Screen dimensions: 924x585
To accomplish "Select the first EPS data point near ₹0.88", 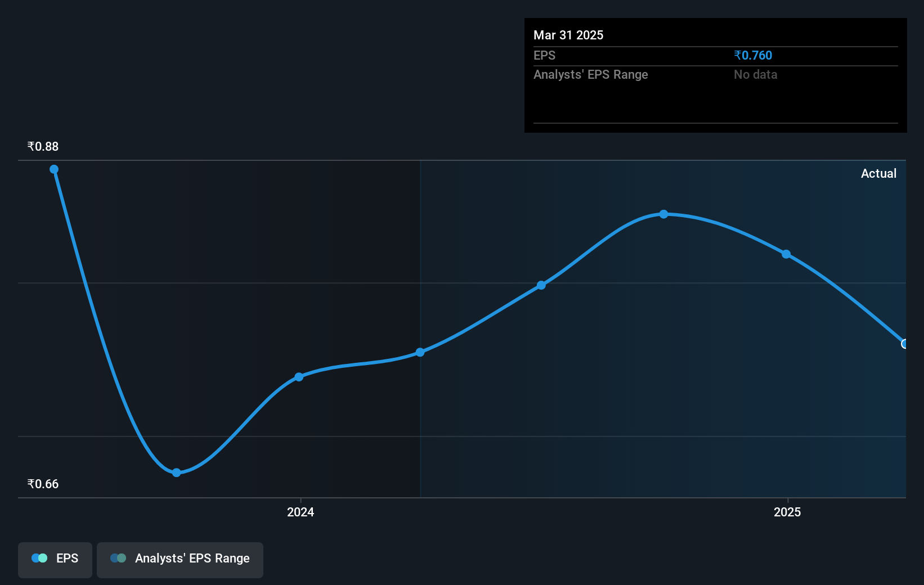I will point(54,169).
